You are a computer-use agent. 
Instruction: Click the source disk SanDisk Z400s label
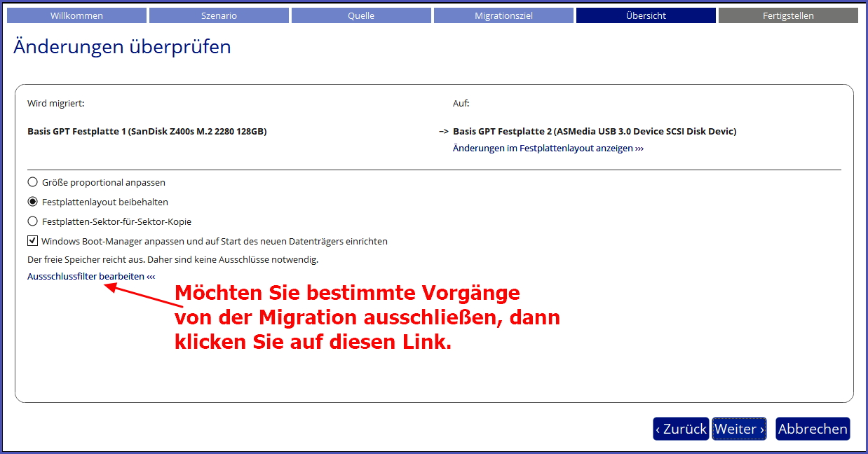point(147,131)
